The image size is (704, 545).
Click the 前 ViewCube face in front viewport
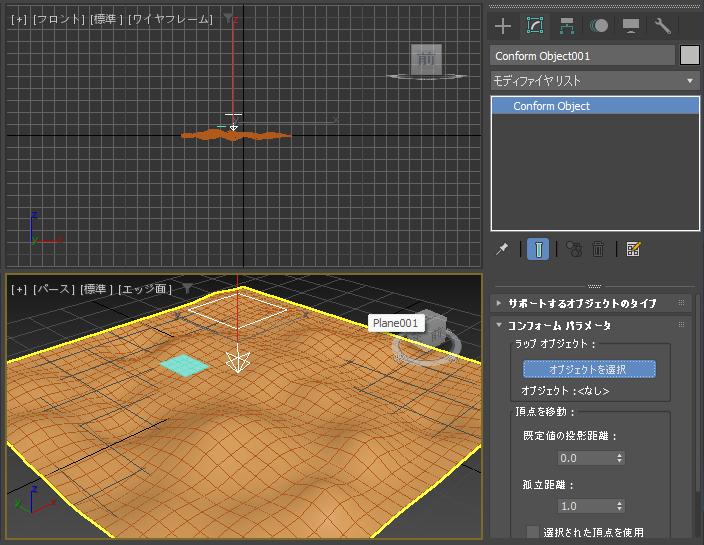426,59
